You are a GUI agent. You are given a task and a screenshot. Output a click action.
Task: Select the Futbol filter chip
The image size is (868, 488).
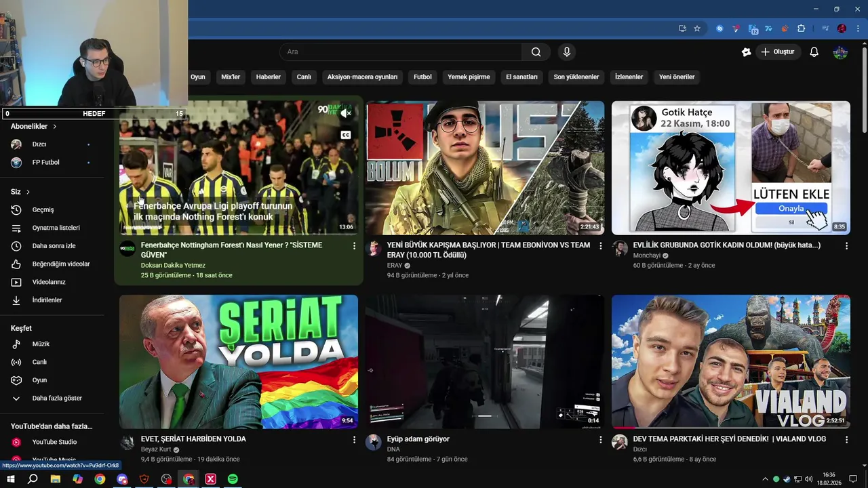tap(422, 77)
